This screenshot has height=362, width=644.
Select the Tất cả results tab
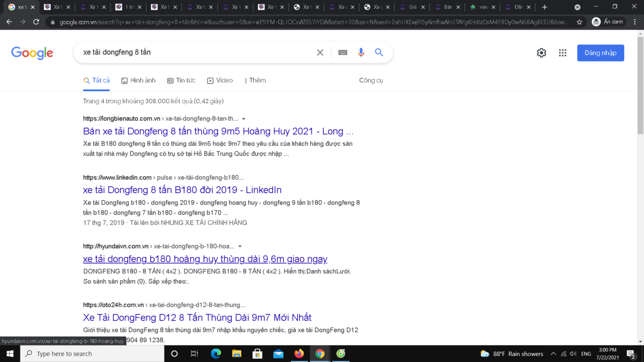97,80
